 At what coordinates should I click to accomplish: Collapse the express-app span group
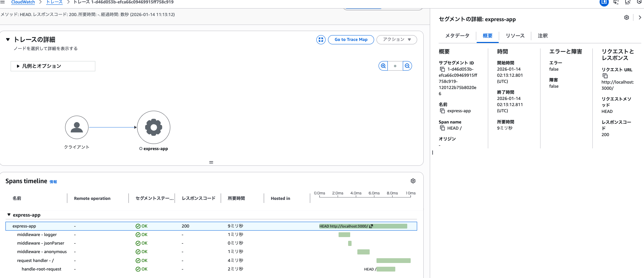(x=9, y=215)
